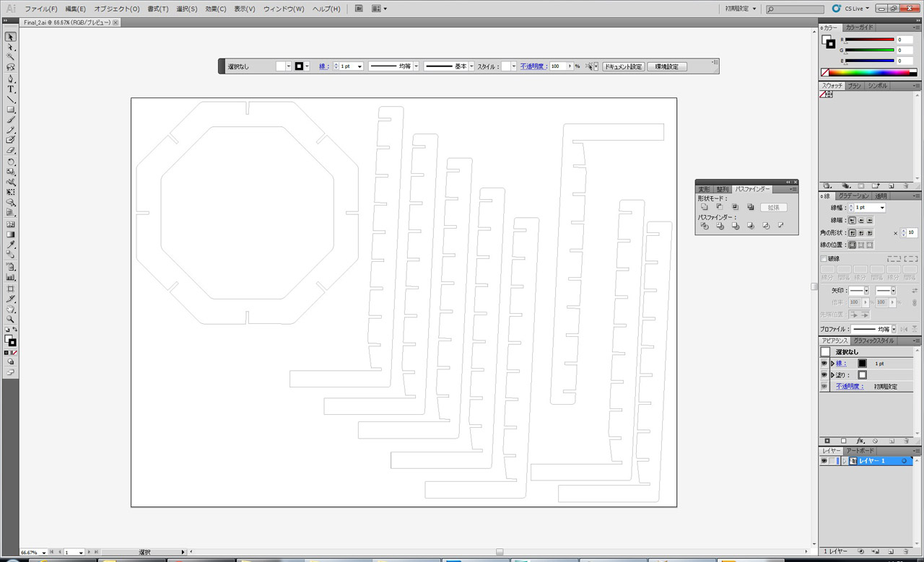Open the 初期設定 workspace switcher dropdown
The height and width of the screenshot is (562, 924).
[x=740, y=9]
